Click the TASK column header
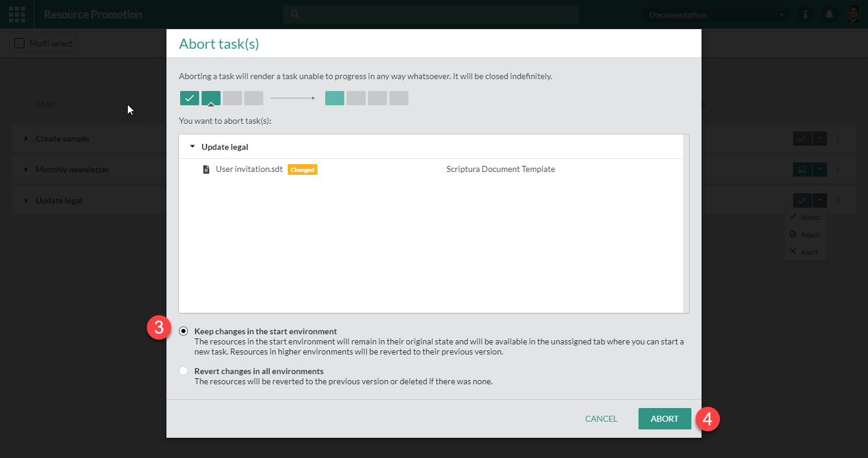This screenshot has height=458, width=868. (x=46, y=105)
